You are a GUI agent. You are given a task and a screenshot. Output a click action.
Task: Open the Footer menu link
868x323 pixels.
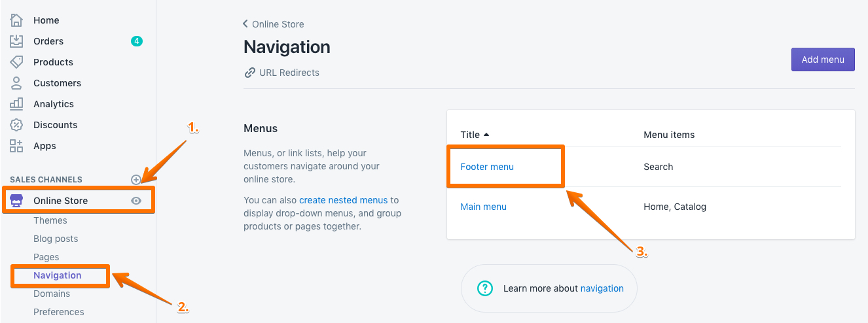[x=487, y=167]
